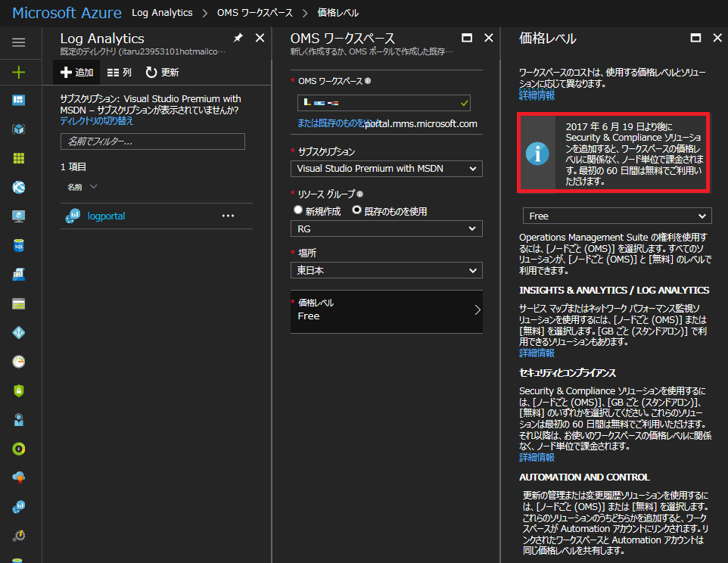The height and width of the screenshot is (563, 728).
Task: Expand the 価格レベル Free selector row
Action: click(x=386, y=311)
